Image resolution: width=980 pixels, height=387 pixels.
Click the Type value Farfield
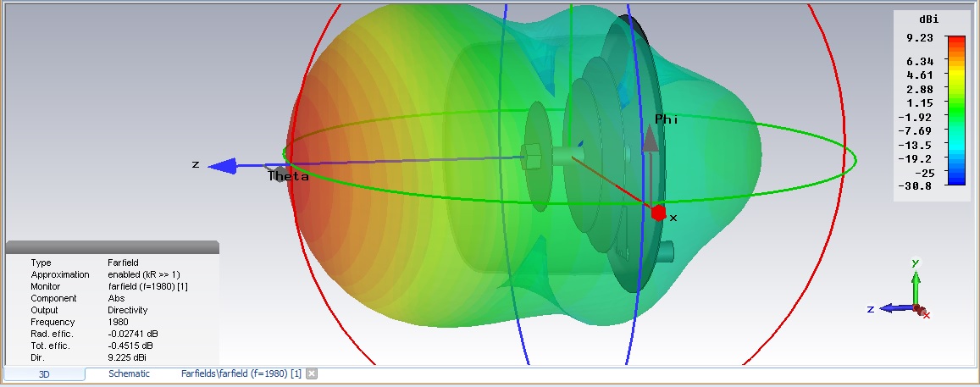coord(123,263)
